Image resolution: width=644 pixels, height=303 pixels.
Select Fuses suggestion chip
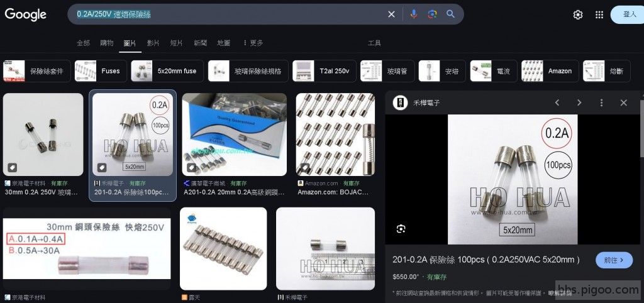coord(101,71)
